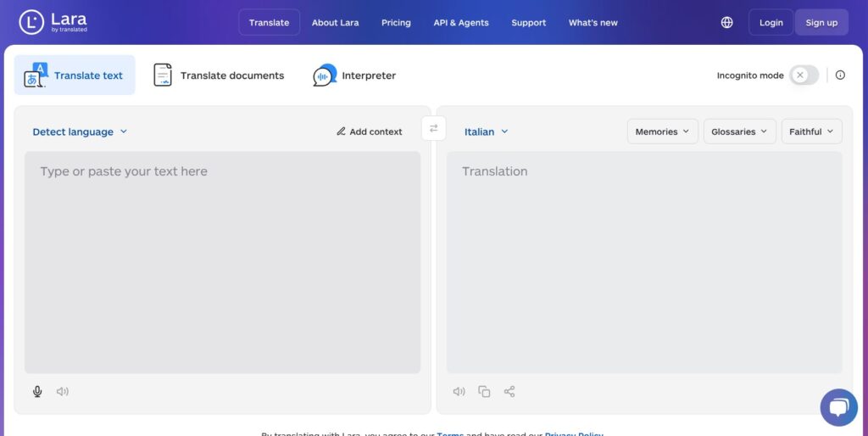The image size is (868, 436).
Task: Open the Italian target language dropdown
Action: point(487,132)
